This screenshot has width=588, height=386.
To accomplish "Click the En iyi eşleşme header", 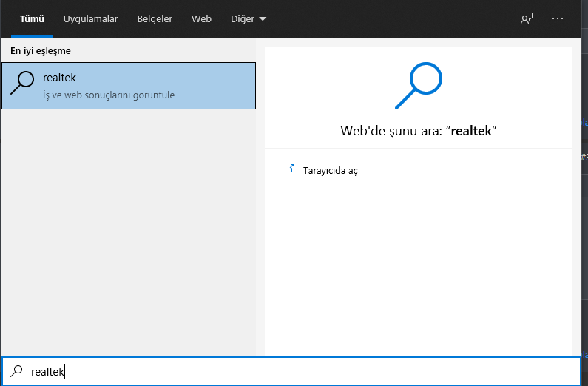I will point(41,50).
